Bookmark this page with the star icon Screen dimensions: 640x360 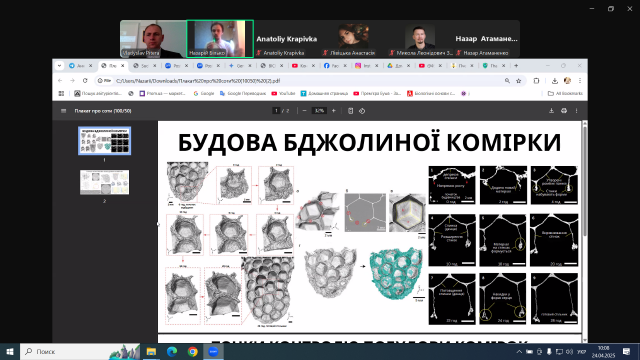pyautogui.click(x=518, y=81)
